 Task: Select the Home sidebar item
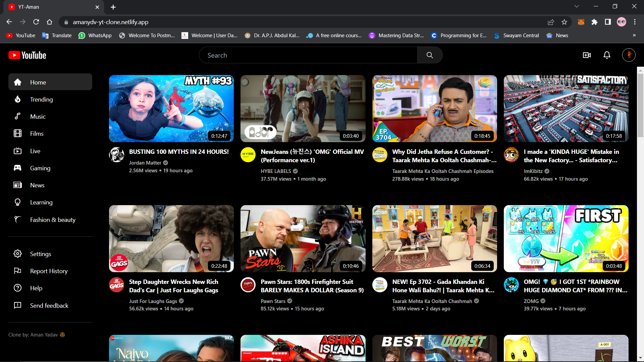click(x=50, y=82)
